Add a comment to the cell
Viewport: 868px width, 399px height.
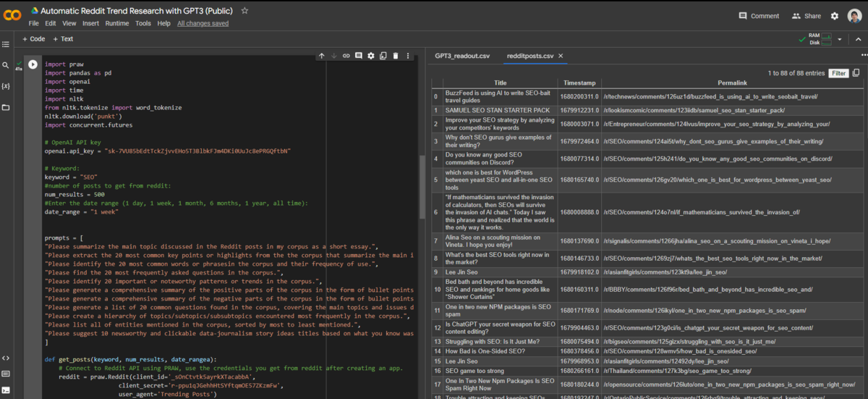358,56
